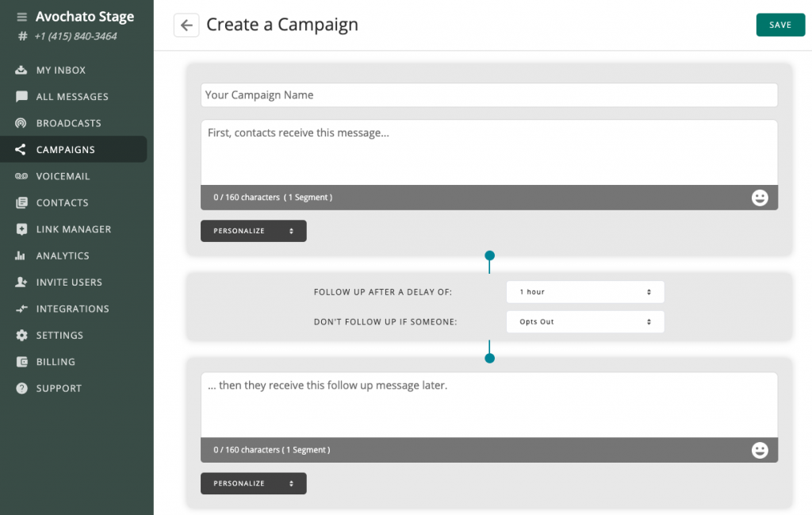Click the Voicemail icon in sidebar
Viewport: 812px width, 515px height.
click(21, 176)
